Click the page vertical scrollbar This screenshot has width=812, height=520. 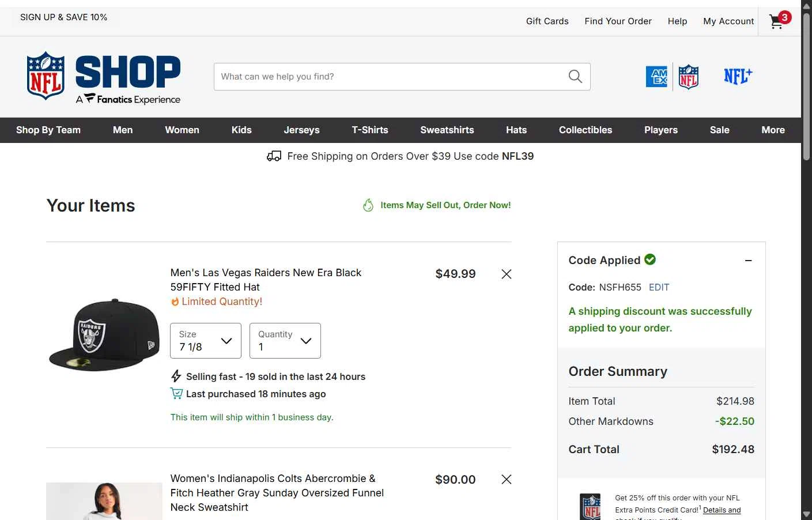coord(806,260)
